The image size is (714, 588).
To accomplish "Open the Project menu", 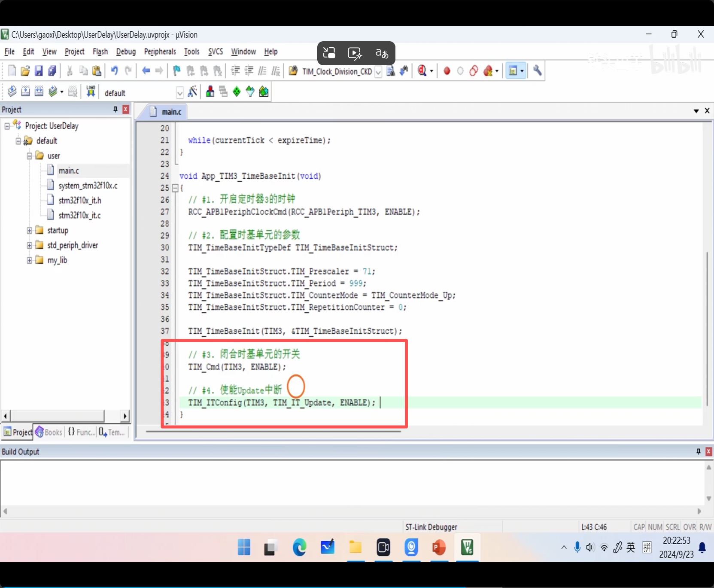I will (74, 52).
